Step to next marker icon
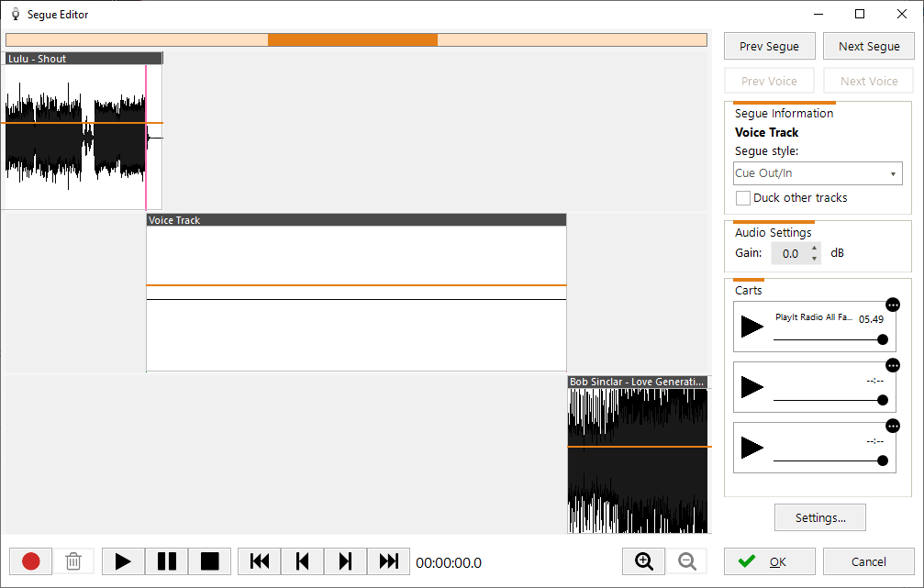924x588 pixels. click(x=345, y=561)
